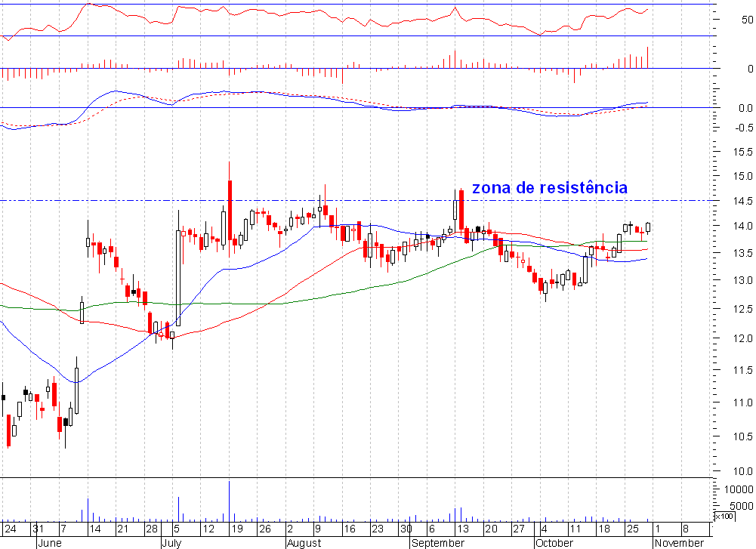Viewport: 756px width, 549px height.
Task: Click the -0.5 MACD axis label
Action: point(744,128)
